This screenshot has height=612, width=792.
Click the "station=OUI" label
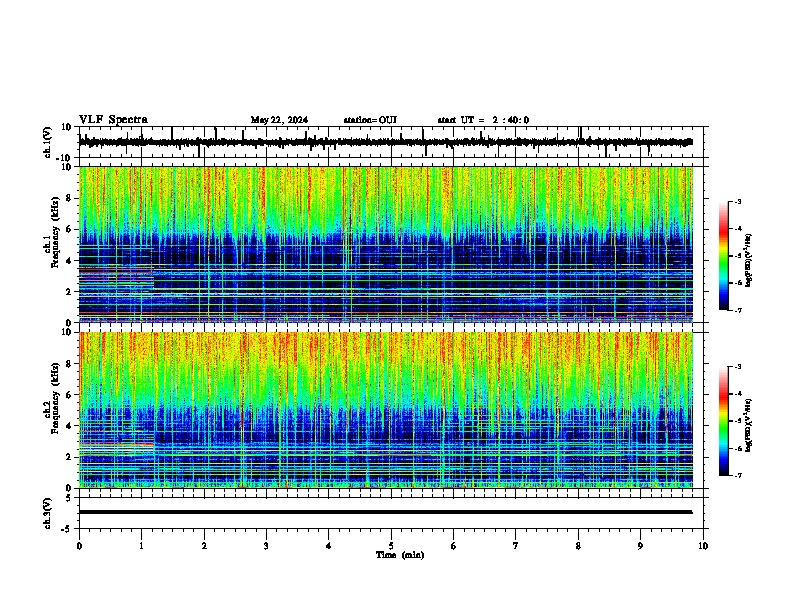point(370,120)
